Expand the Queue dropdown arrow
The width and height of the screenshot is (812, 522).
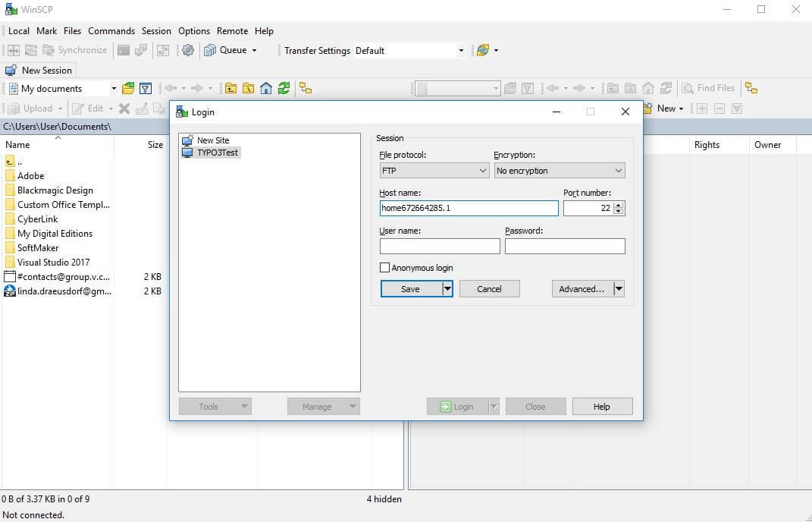[x=254, y=50]
